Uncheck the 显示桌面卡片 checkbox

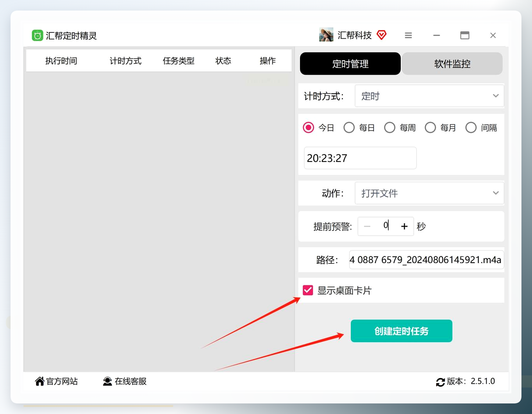[x=308, y=290]
